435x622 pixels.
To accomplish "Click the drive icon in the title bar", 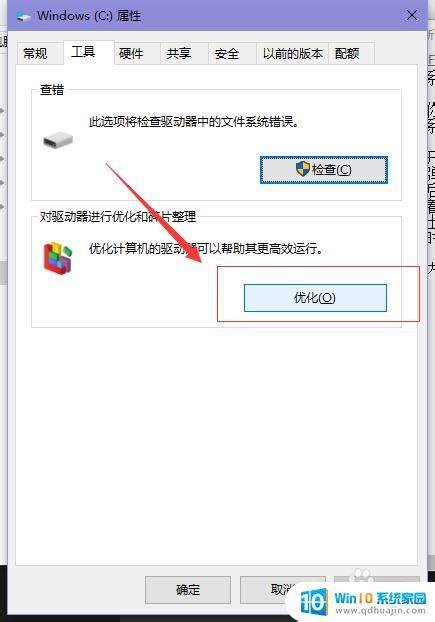I will click(24, 16).
